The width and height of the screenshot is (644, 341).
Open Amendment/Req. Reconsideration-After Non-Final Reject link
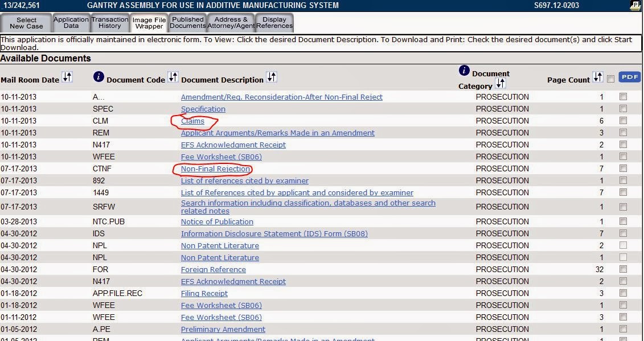pyautogui.click(x=282, y=97)
